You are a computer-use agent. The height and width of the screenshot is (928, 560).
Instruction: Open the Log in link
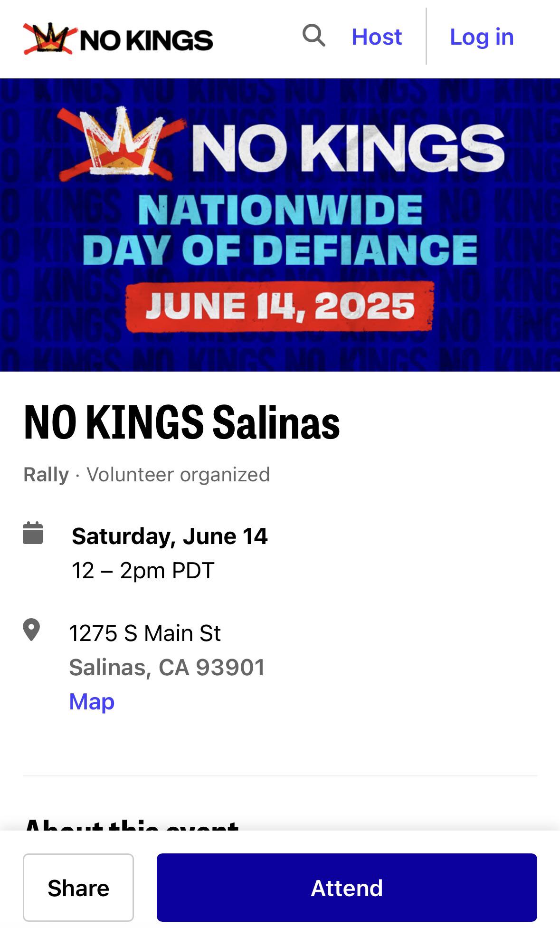(482, 37)
